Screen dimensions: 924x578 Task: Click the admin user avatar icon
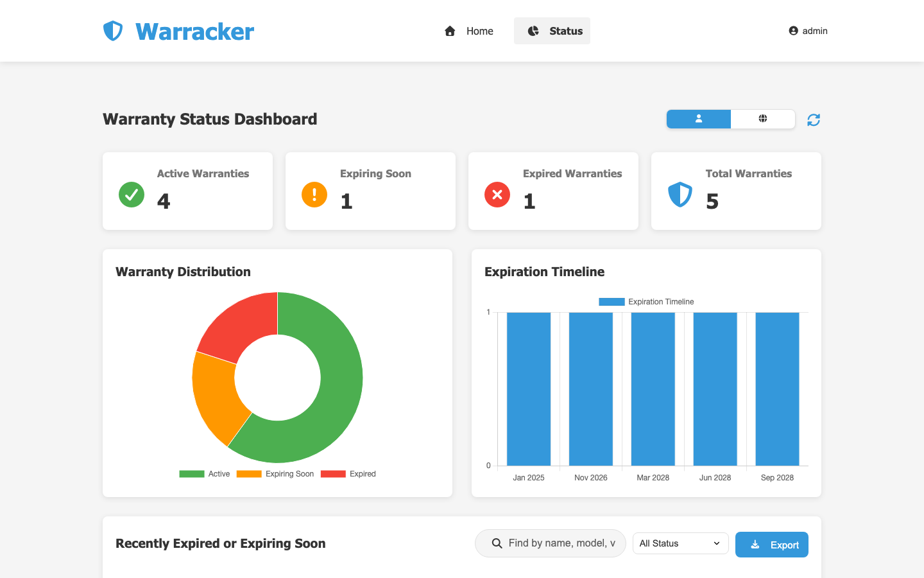(x=793, y=31)
